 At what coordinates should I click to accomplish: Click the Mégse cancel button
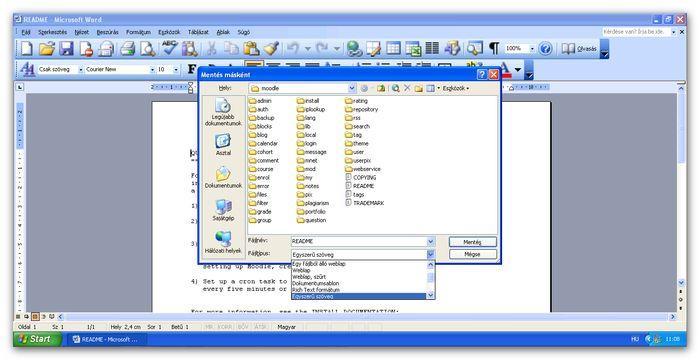(x=472, y=254)
